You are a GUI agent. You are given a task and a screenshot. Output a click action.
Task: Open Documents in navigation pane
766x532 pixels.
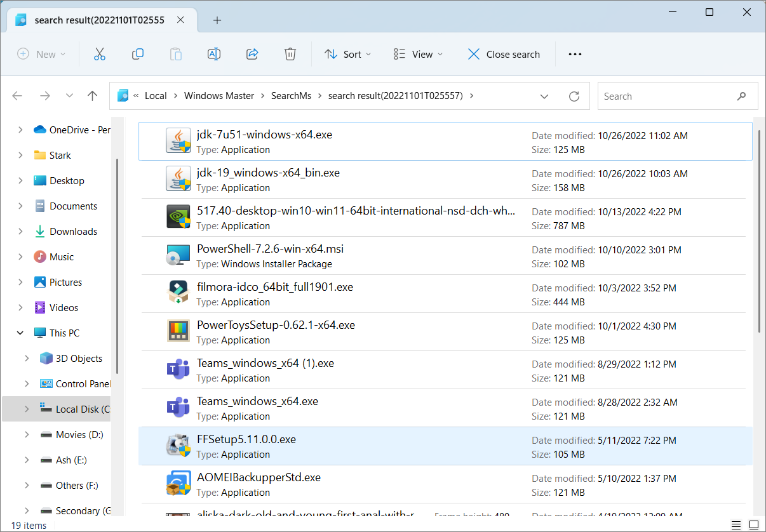click(x=73, y=206)
